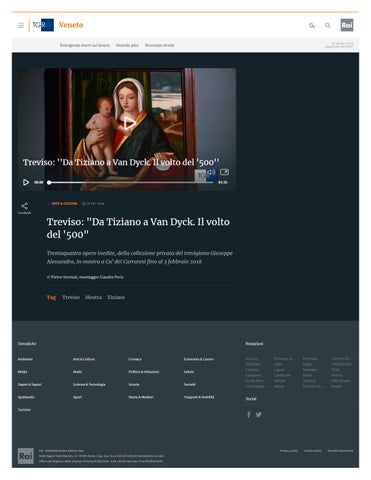
Task: Click the key login icon
Action: coord(312,25)
